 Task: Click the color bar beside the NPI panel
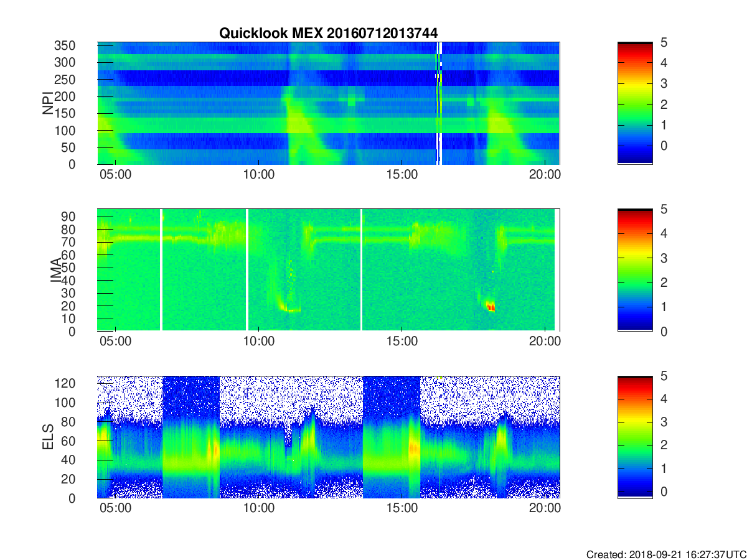point(635,103)
